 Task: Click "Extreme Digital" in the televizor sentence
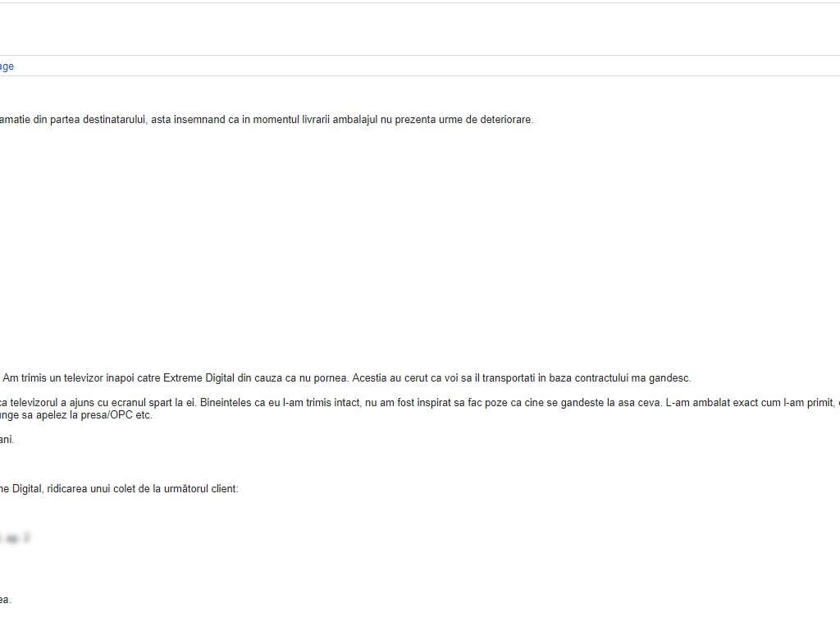(199, 378)
